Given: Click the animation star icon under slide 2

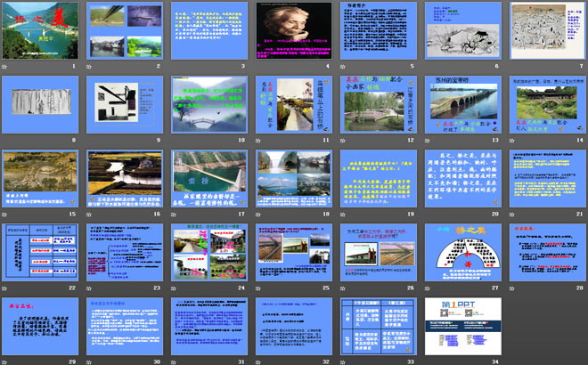Looking at the screenshot, I should 89,67.
